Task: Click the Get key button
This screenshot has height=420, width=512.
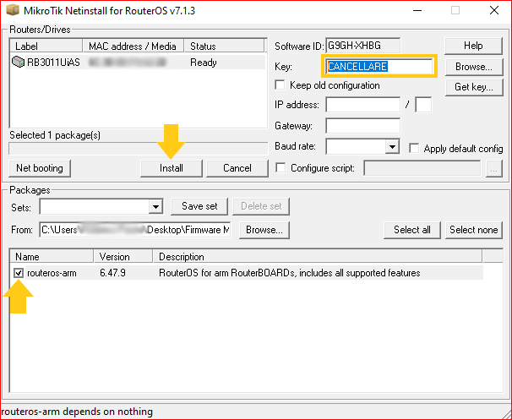Action: [x=474, y=87]
